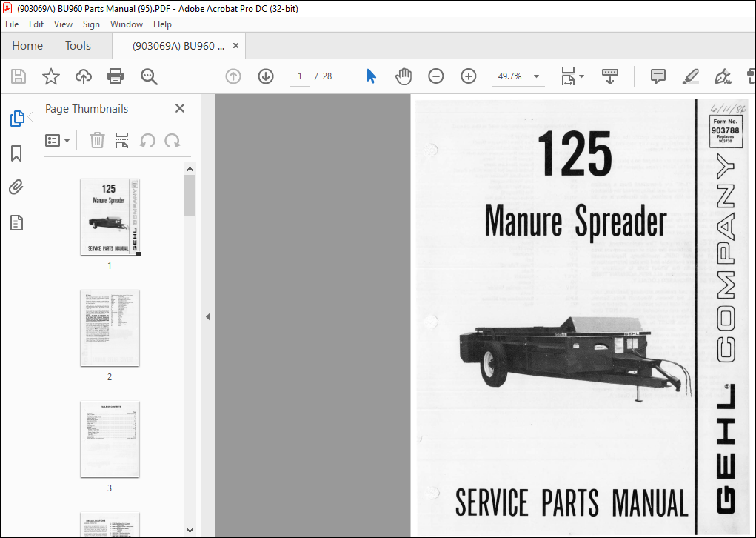Save the file with the floppy disk icon
Viewport: 756px width, 538px height.
tap(19, 76)
